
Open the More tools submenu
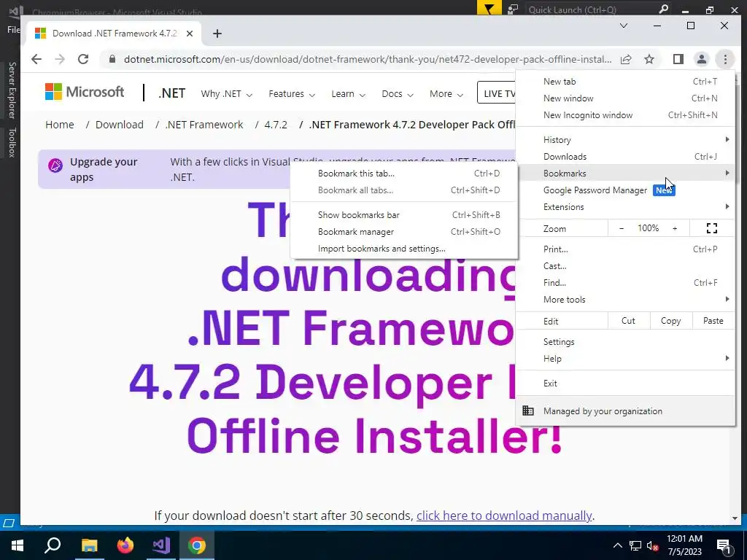[625, 300]
